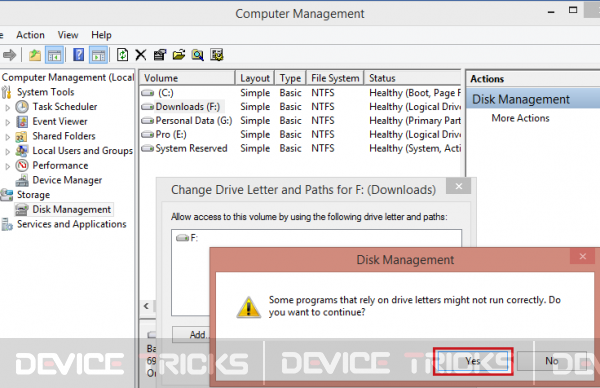
Task: Open the Action menu
Action: (30, 35)
